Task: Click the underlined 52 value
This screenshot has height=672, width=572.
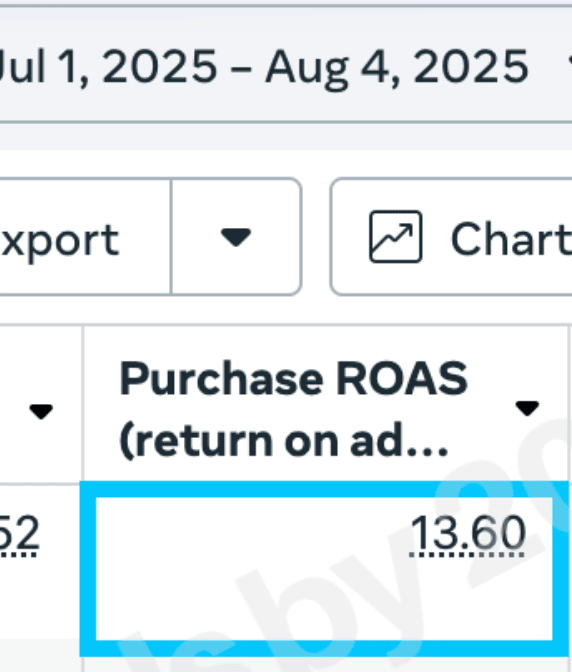Action: [x=19, y=534]
